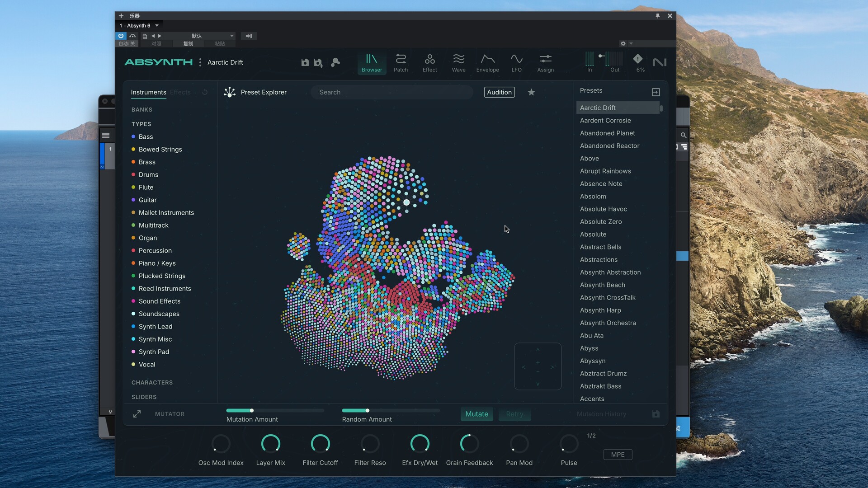Select the Synth Pad type filter
The height and width of the screenshot is (488, 868).
154,352
